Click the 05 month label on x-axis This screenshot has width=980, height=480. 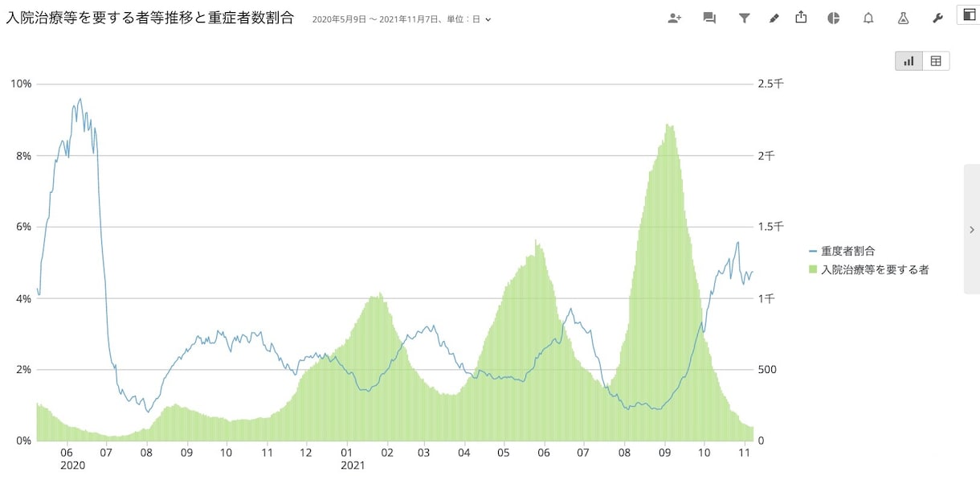click(504, 453)
